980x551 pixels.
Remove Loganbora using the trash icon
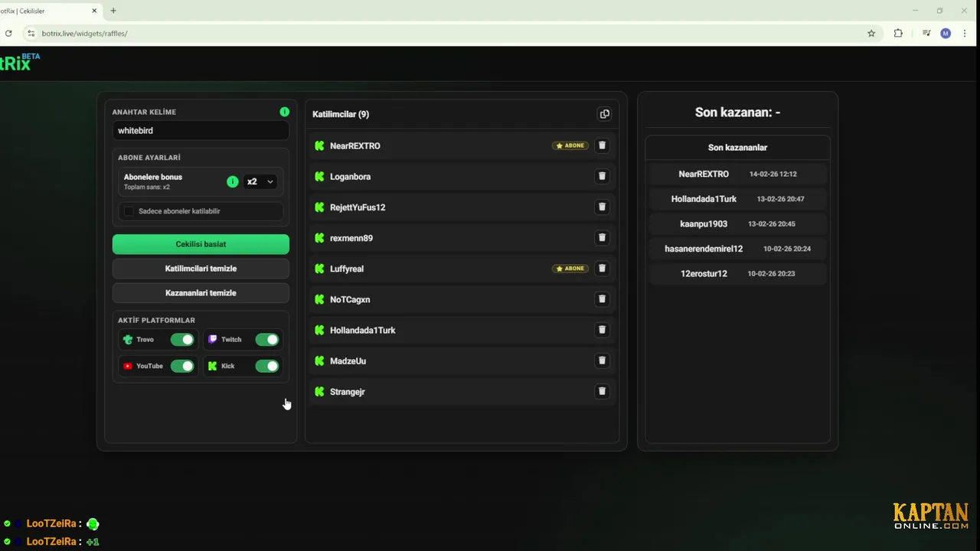(x=602, y=176)
